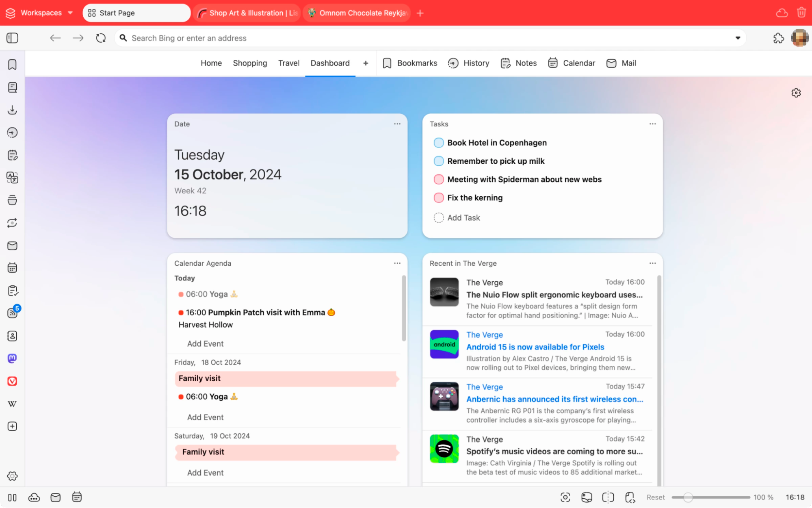
Task: Expand the Calendar Agenda options menu
Action: tap(397, 263)
